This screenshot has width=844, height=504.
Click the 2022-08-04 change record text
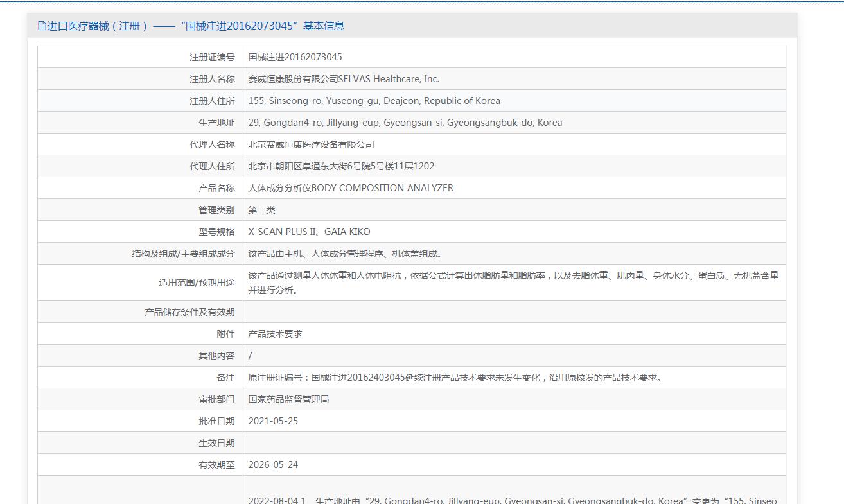[x=512, y=500]
